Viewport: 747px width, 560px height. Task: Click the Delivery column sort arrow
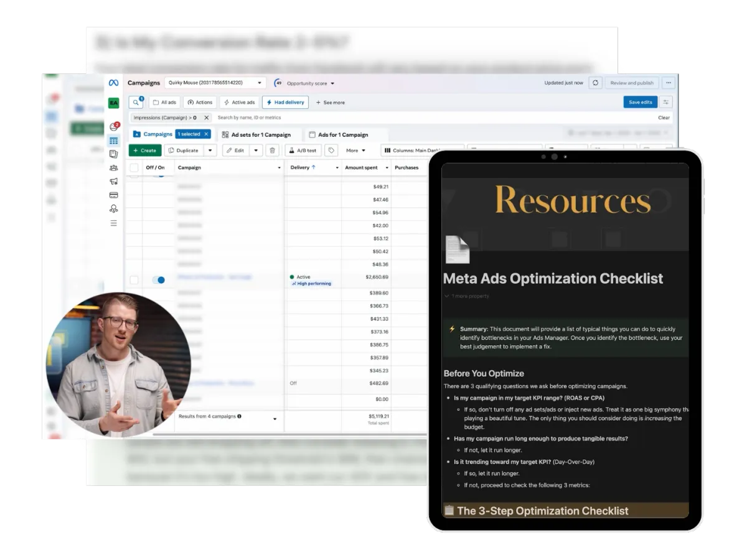313,167
